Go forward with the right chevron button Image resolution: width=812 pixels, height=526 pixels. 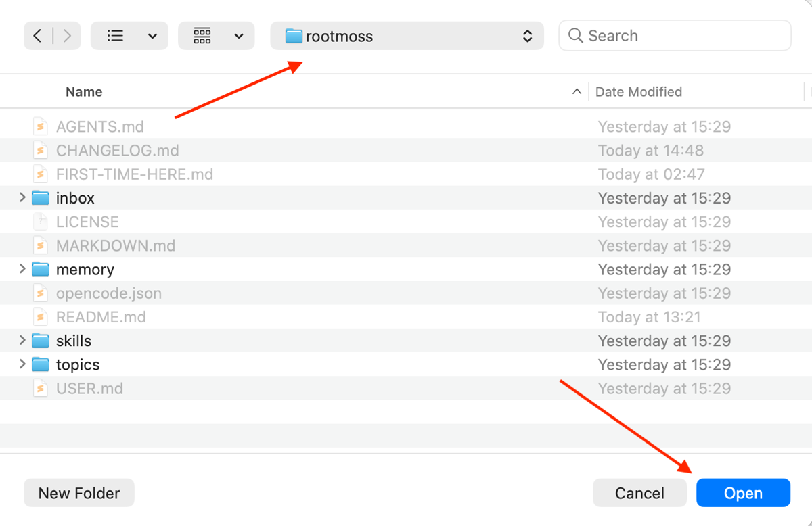point(67,36)
